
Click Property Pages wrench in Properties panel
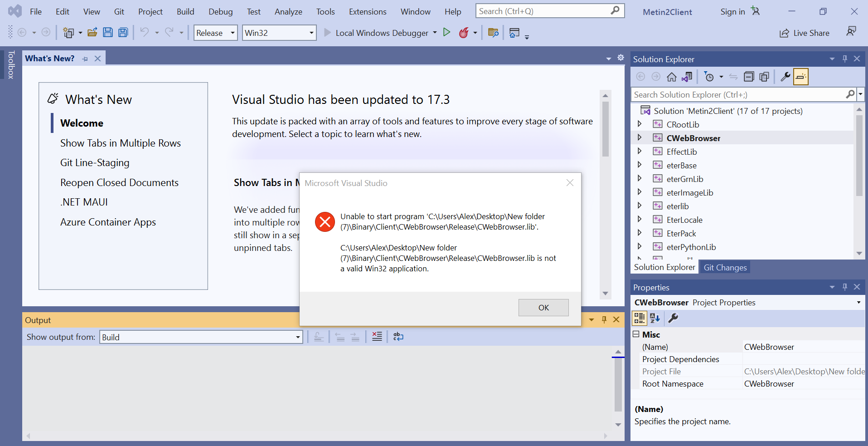673,319
